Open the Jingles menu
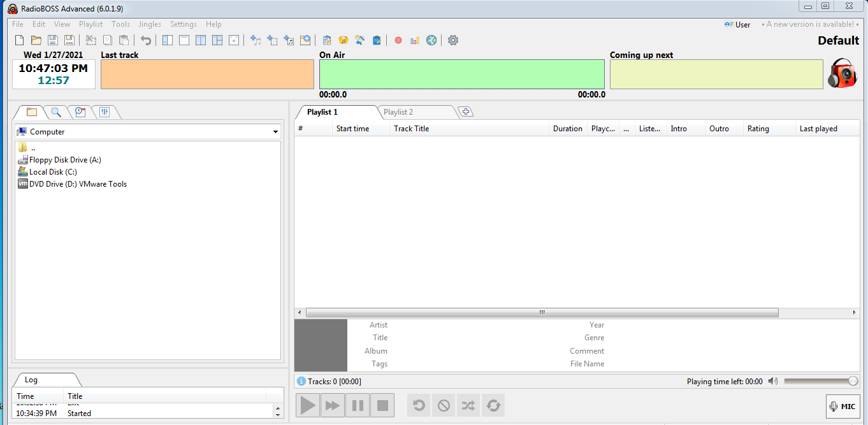This screenshot has width=868, height=425. coord(150,24)
